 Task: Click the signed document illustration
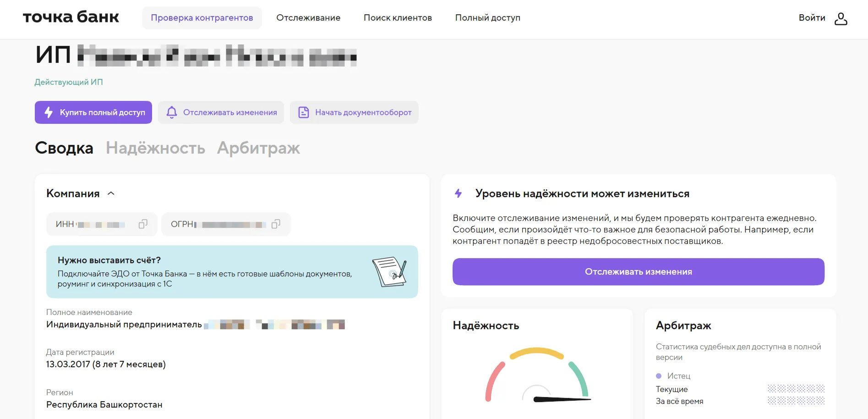click(389, 272)
